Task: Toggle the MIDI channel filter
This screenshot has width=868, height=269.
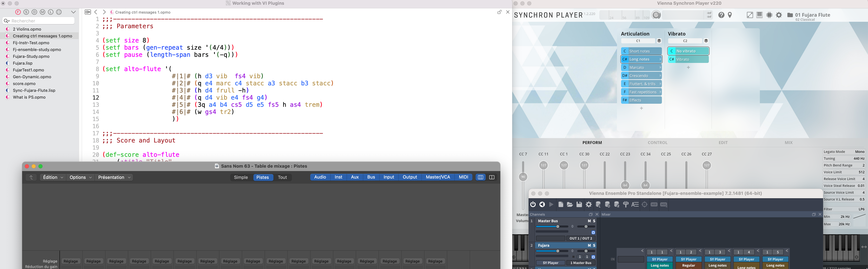Action: 463,177
